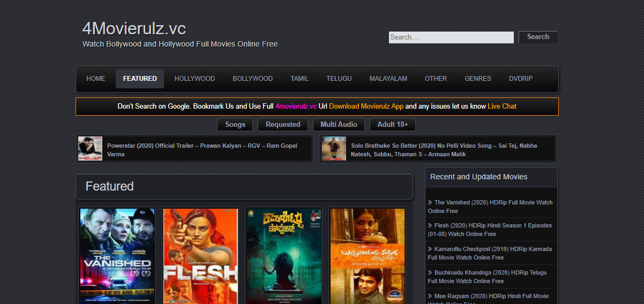Open the Buchinaidu Khandriga movie poster
644x304 pixels.
pyautogui.click(x=367, y=256)
